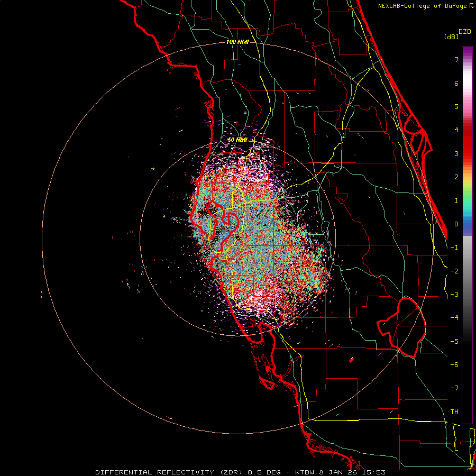Click the -3 value on the color scale
476x476 pixels.
pyautogui.click(x=454, y=295)
